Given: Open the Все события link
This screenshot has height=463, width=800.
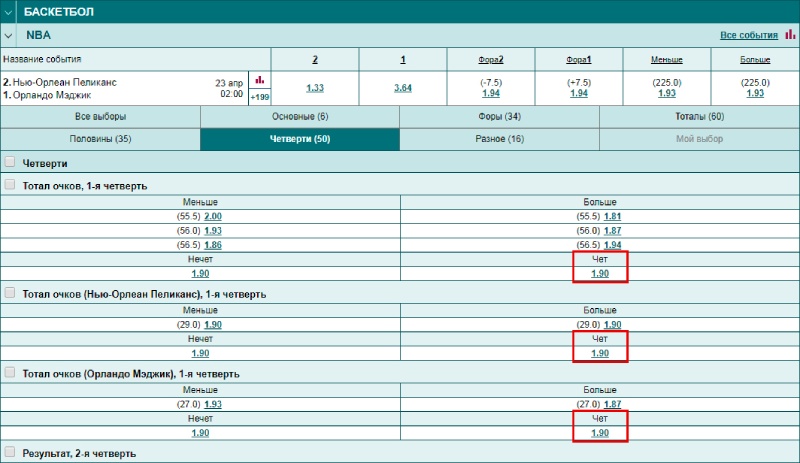Looking at the screenshot, I should (x=748, y=35).
